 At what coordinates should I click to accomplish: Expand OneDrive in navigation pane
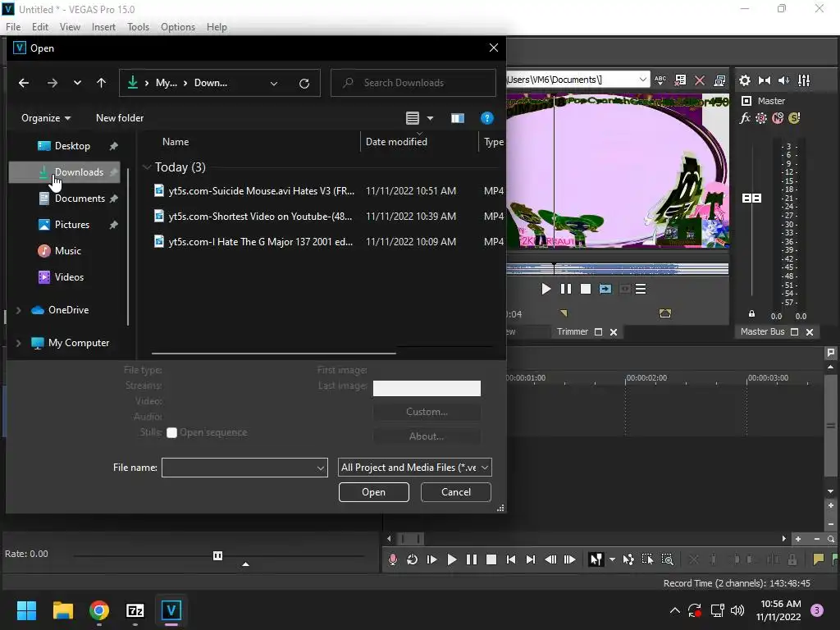[x=19, y=310]
